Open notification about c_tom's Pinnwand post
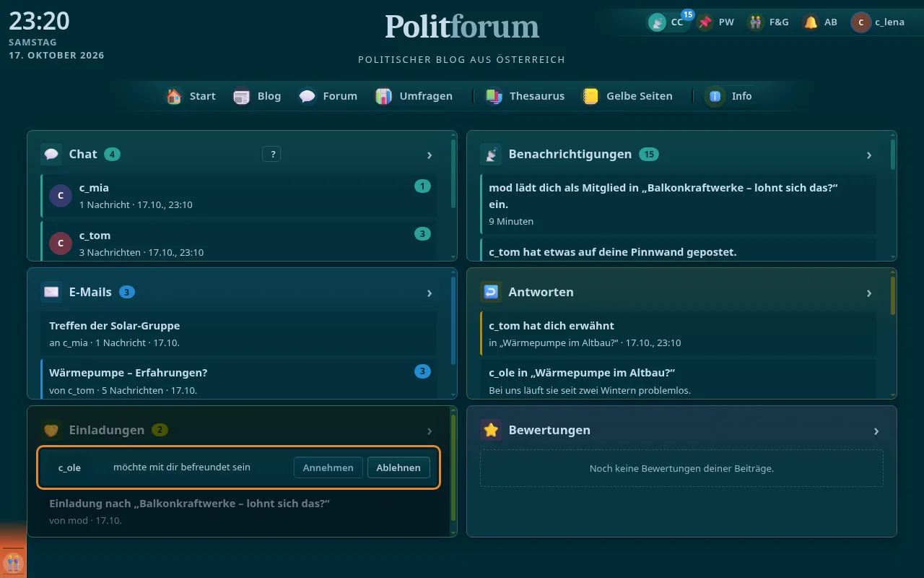 pos(679,250)
